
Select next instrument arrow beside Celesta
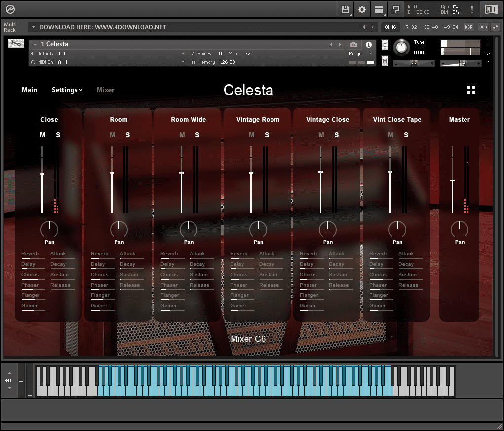pyautogui.click(x=340, y=45)
